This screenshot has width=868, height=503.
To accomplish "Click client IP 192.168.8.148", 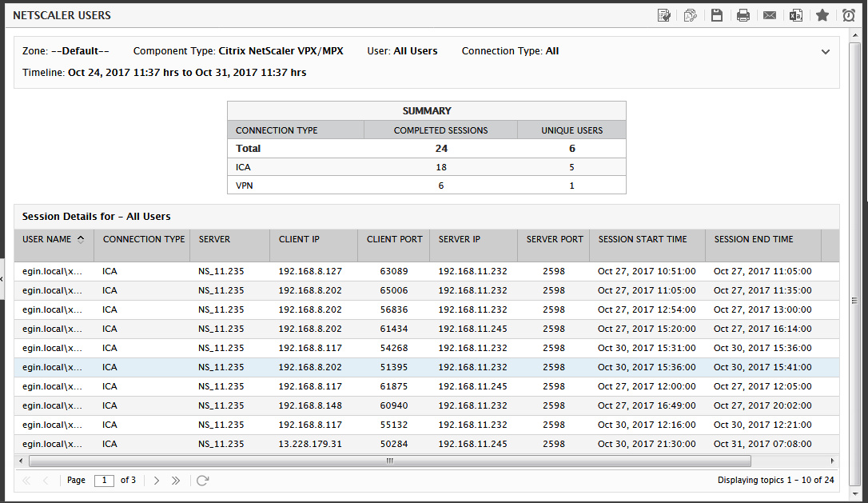I will coord(310,405).
